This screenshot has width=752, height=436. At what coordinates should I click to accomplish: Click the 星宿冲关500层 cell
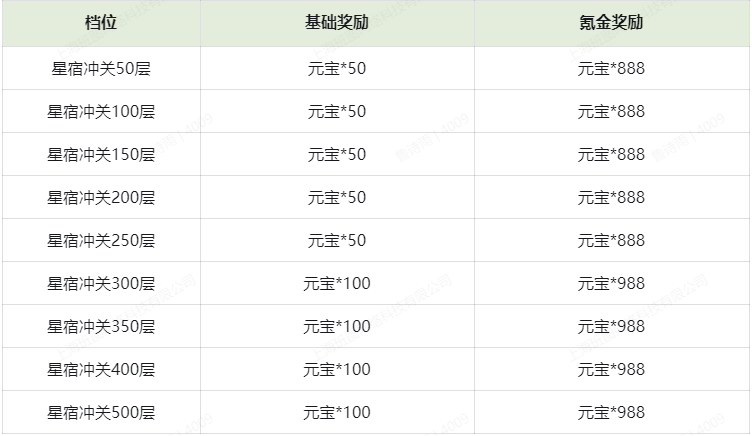pyautogui.click(x=101, y=413)
